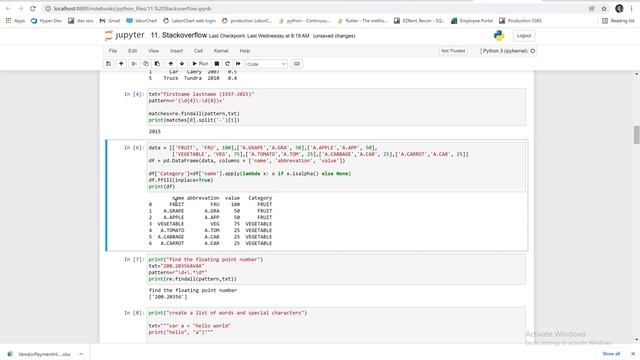Reload the page in the browser
This screenshot has width=640, height=360.
[x=33, y=8]
